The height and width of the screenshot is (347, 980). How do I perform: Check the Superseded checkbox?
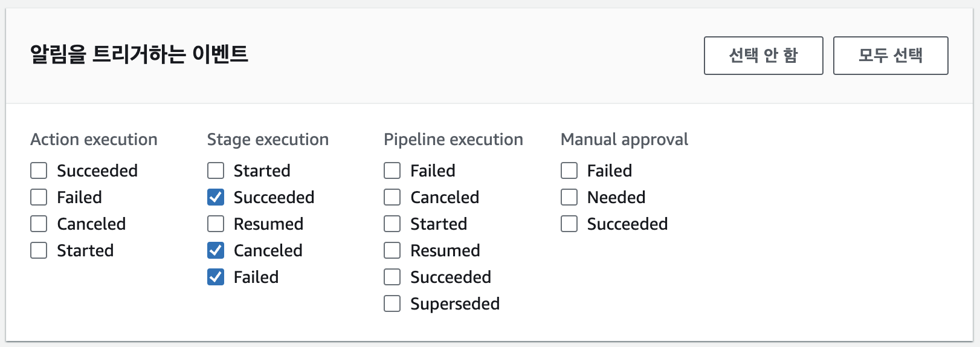point(392,304)
